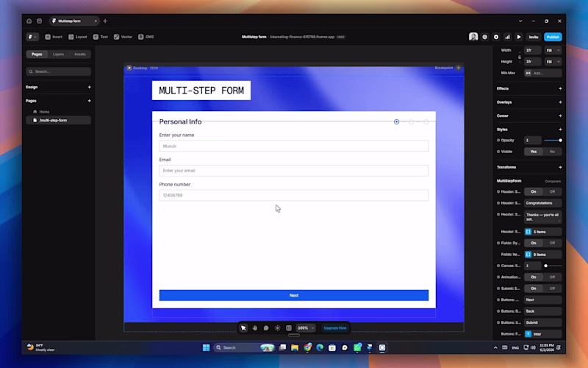
Task: Click the Upgrade Now link
Action: (x=335, y=328)
